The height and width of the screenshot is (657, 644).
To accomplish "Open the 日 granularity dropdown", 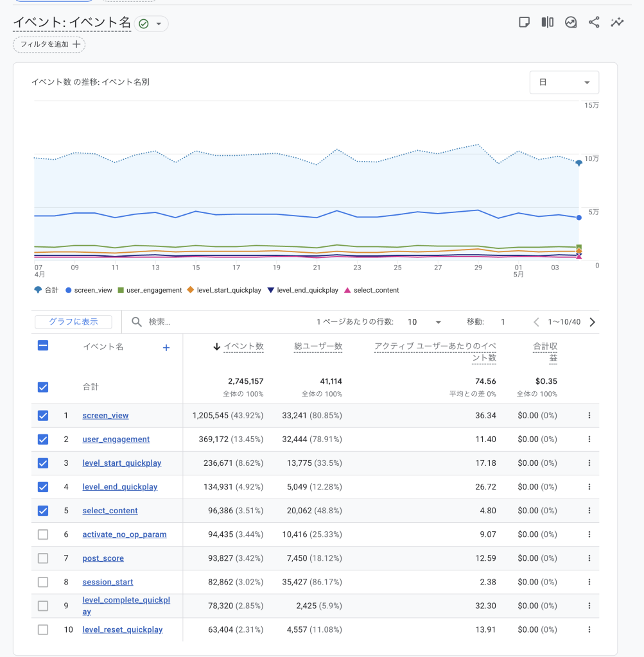I will (564, 82).
